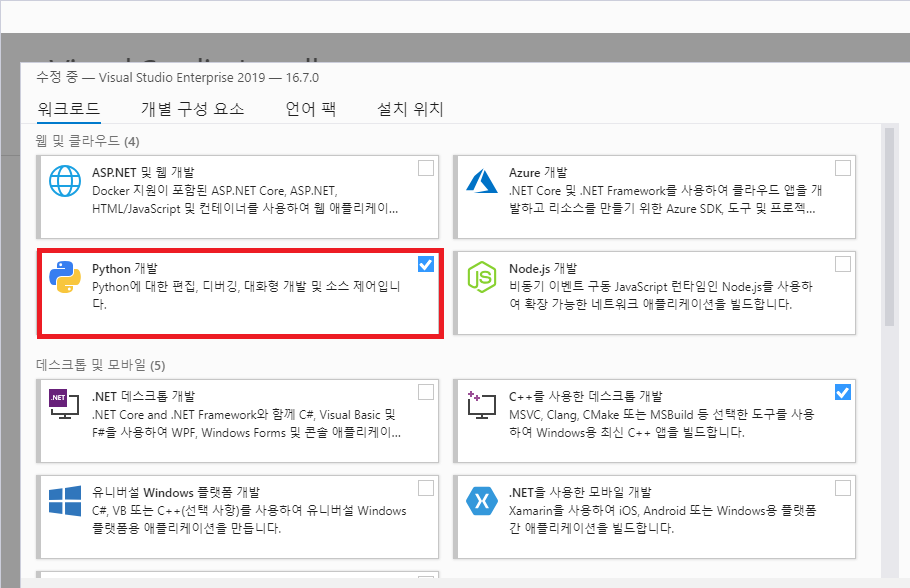
Task: Click the Azure 개발 title text
Action: tap(538, 172)
